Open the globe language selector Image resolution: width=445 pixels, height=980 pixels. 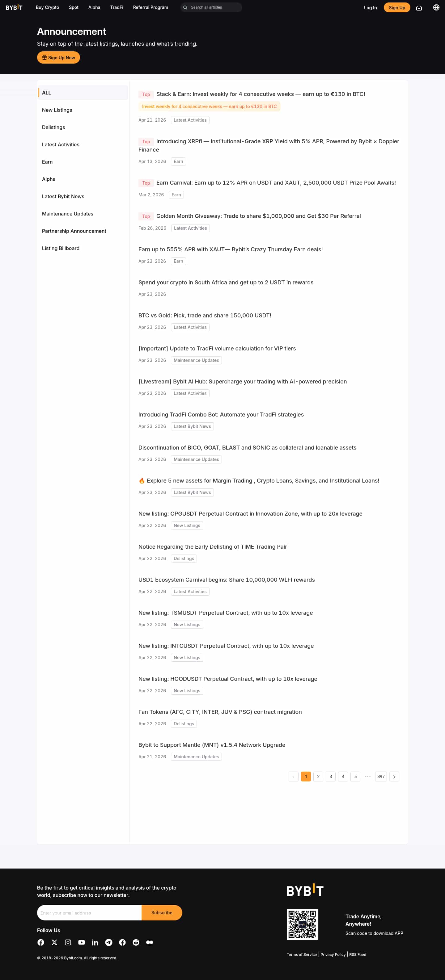point(436,8)
